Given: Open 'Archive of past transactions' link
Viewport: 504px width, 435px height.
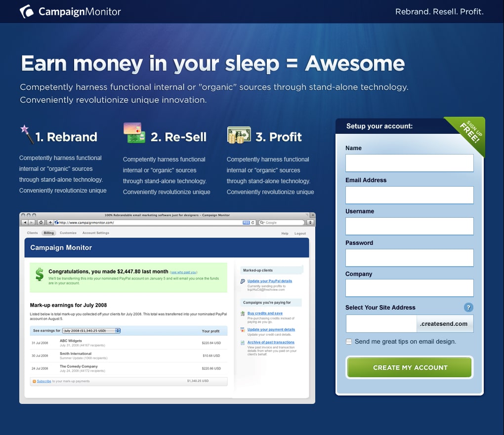Looking at the screenshot, I should 271,342.
